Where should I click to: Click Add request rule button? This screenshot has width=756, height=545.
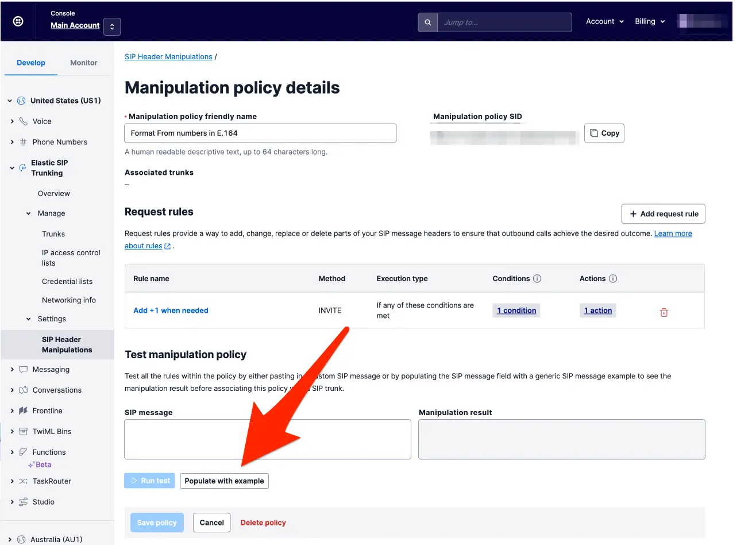664,214
